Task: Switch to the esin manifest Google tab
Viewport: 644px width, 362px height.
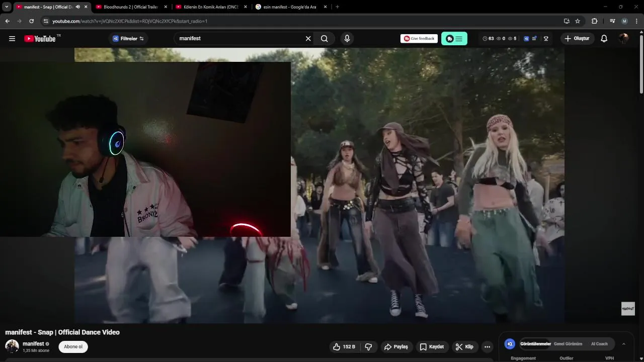Action: [290, 7]
